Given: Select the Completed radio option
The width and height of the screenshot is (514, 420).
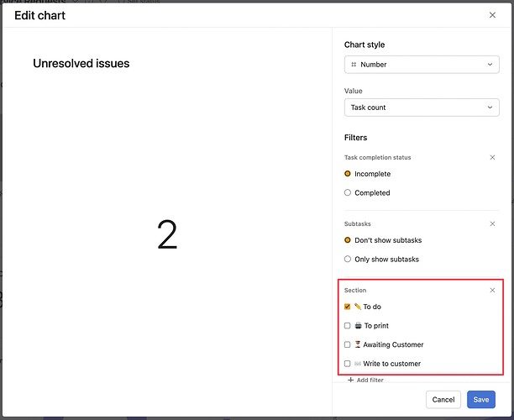Looking at the screenshot, I should click(348, 192).
